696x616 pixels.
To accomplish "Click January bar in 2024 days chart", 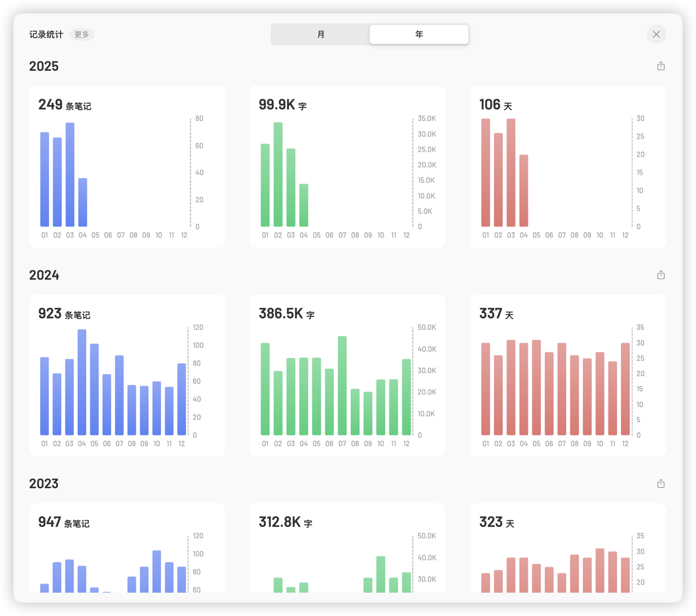I will point(486,389).
